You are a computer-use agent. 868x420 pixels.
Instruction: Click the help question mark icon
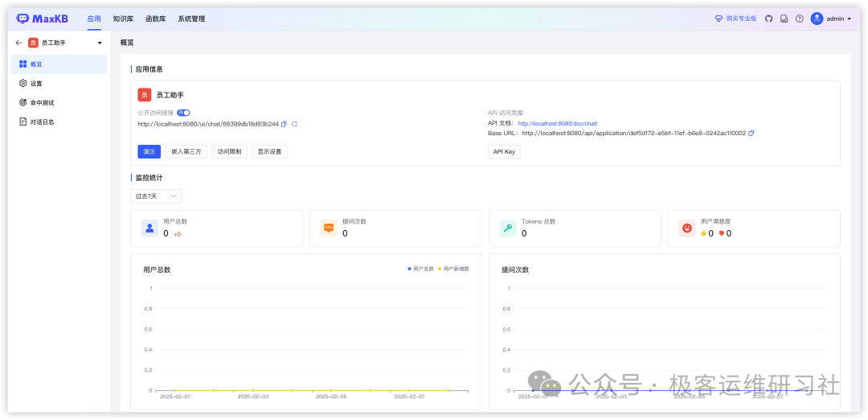[x=799, y=19]
